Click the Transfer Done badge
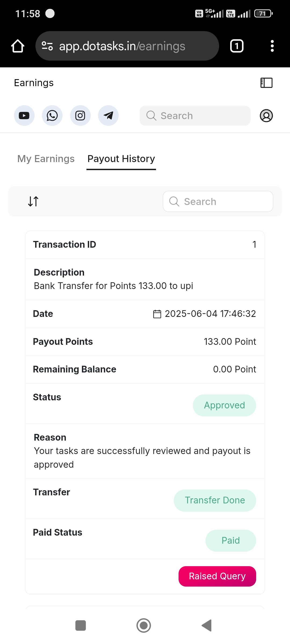The image size is (290, 644). tap(215, 500)
